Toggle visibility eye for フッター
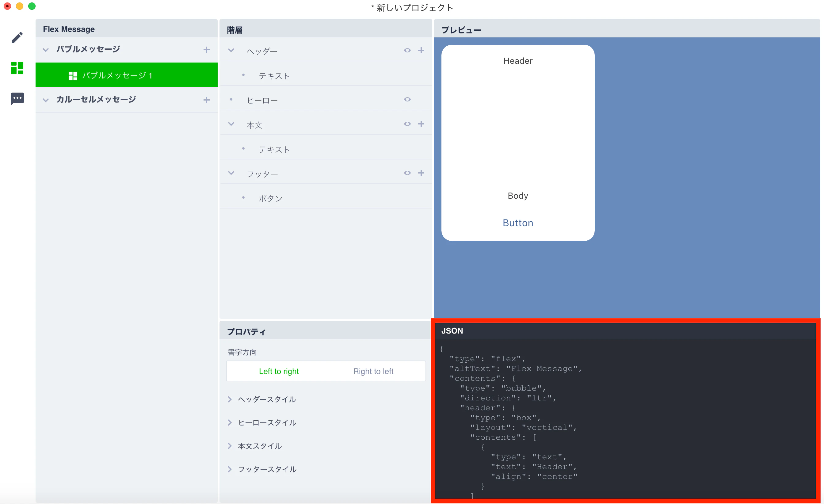The image size is (824, 504). point(407,173)
